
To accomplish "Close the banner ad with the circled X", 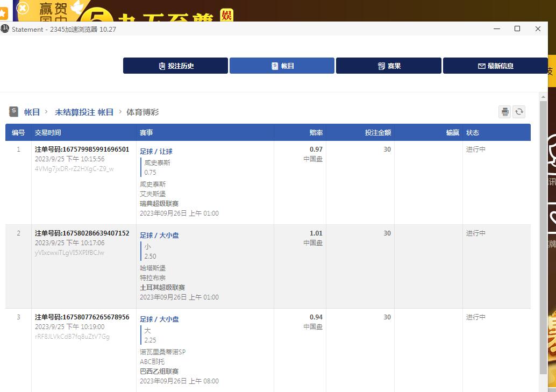I will pyautogui.click(x=23, y=8).
